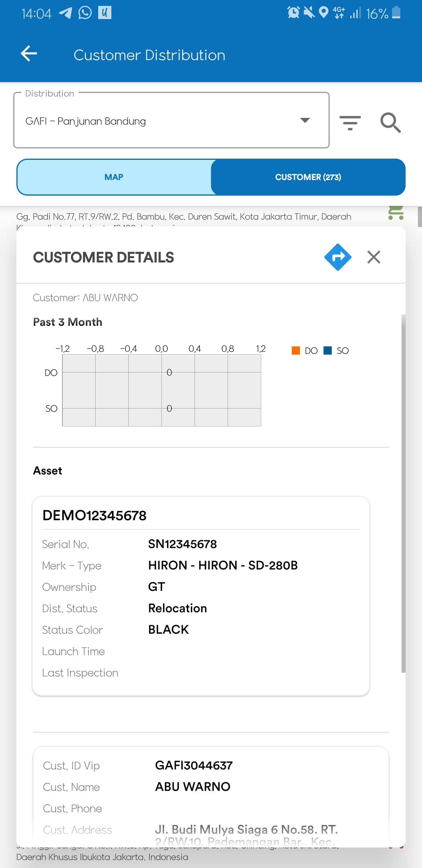Viewport: 422px width, 868px height.
Task: Open the Telegram notification icon
Action: click(65, 13)
